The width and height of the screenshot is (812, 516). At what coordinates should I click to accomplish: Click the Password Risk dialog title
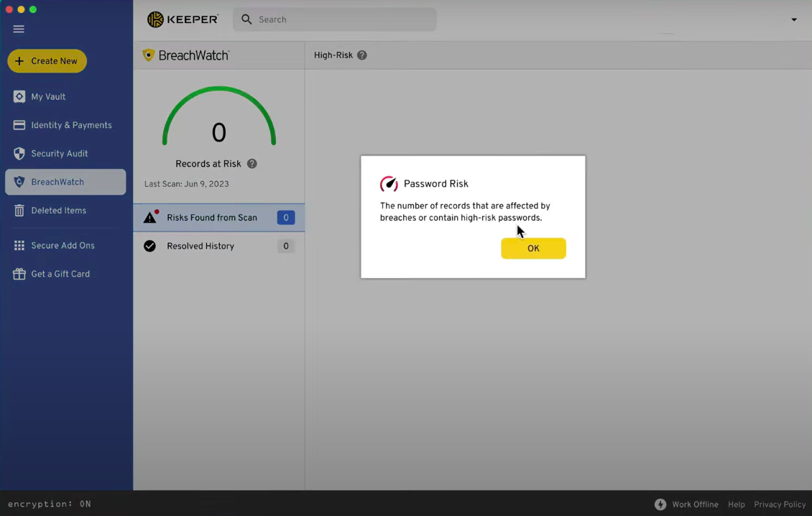436,184
